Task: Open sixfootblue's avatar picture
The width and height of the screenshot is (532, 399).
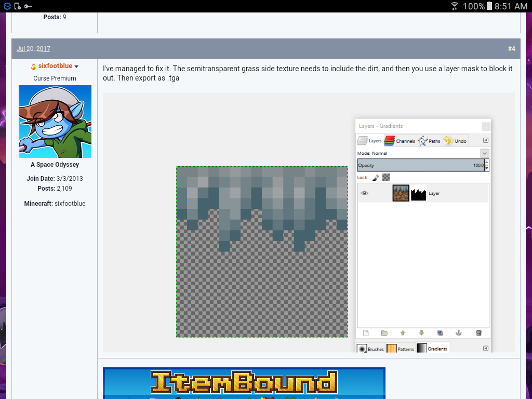Action: coord(55,122)
